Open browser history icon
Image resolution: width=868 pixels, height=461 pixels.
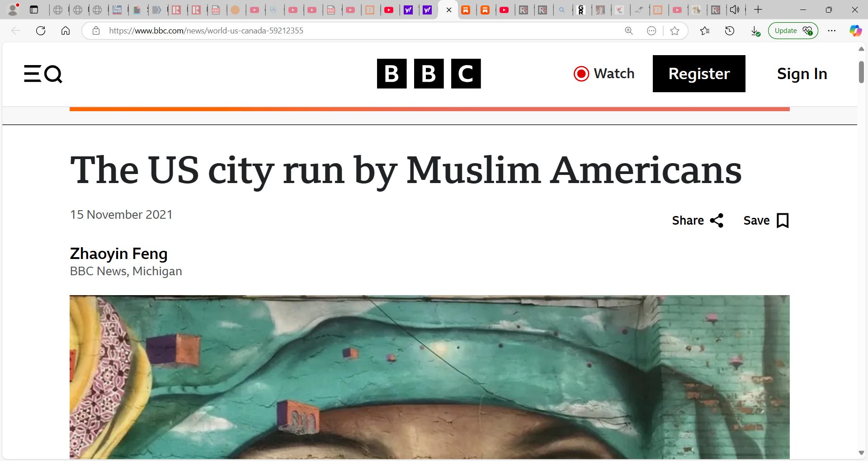pos(730,31)
